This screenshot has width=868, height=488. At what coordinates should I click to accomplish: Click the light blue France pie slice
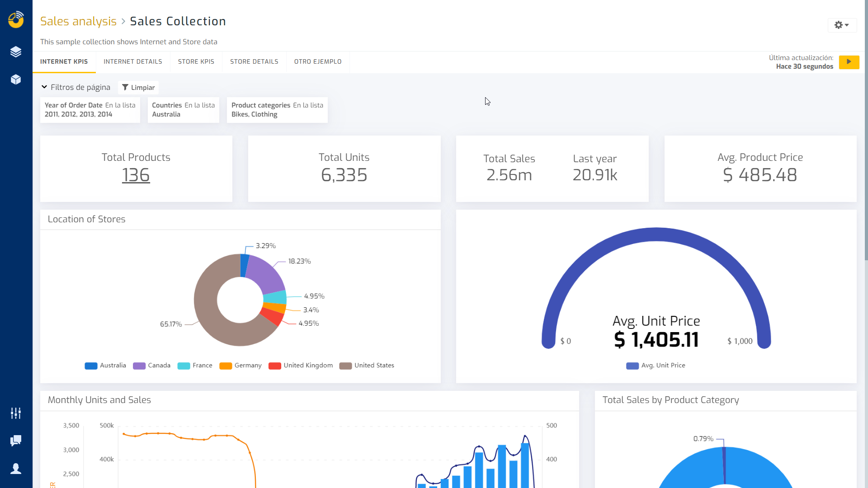(275, 297)
